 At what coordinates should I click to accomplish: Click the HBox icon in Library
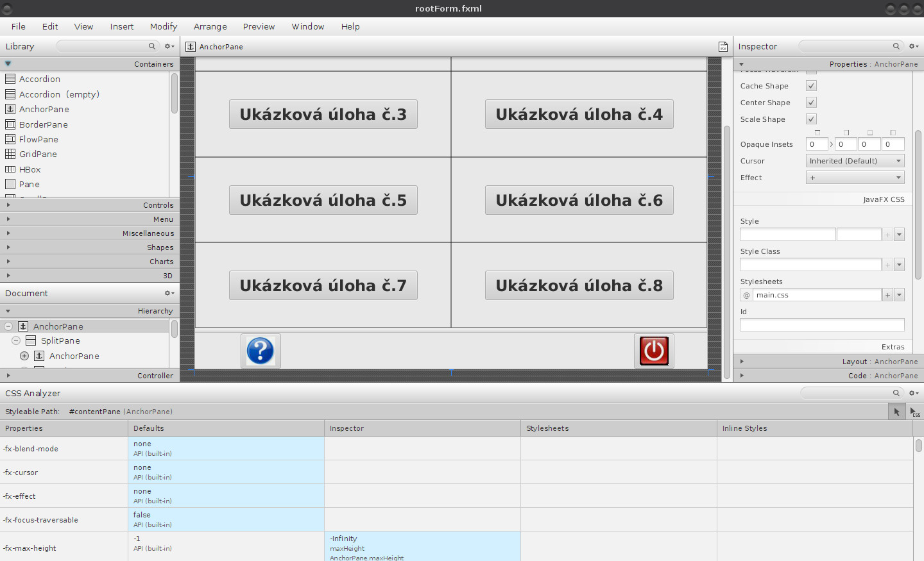click(10, 169)
